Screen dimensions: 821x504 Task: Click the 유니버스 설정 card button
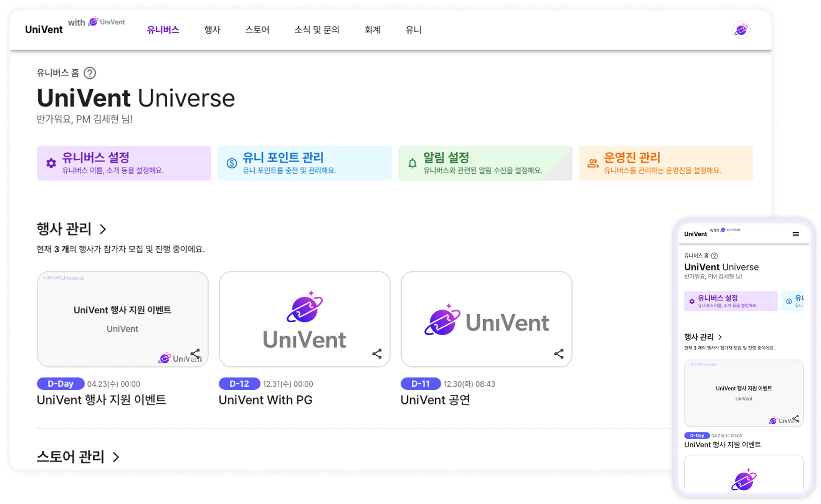point(123,163)
